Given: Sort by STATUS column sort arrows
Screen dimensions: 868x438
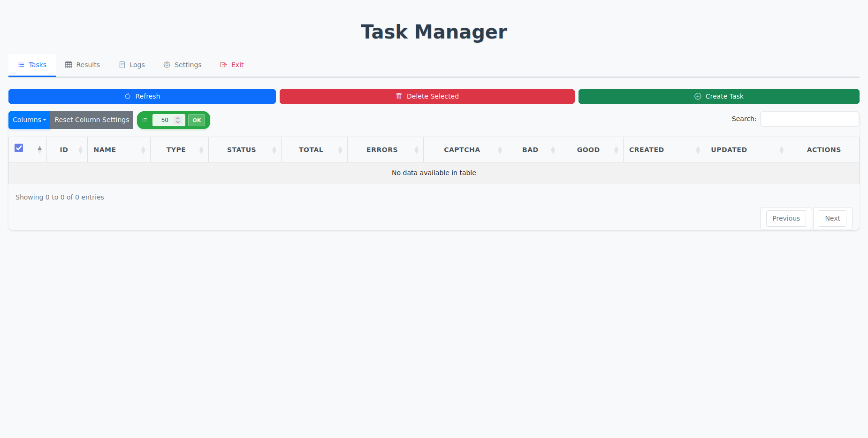Looking at the screenshot, I should 274,150.
